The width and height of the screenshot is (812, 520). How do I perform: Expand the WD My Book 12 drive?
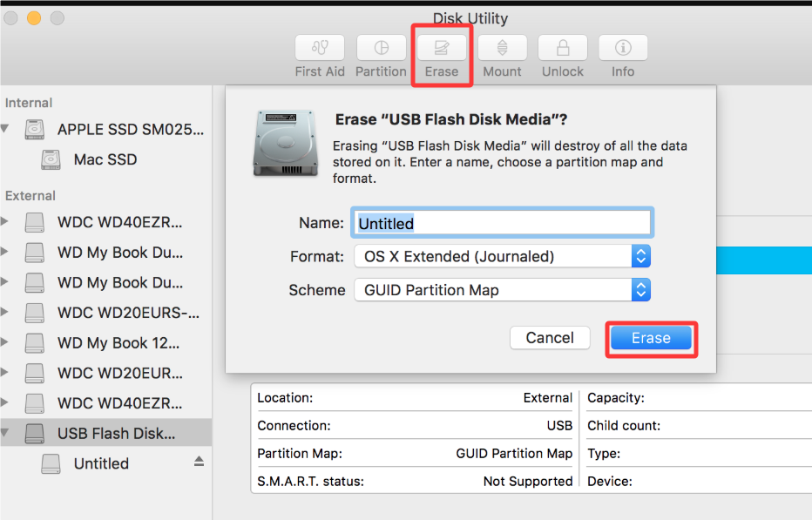(x=4, y=341)
